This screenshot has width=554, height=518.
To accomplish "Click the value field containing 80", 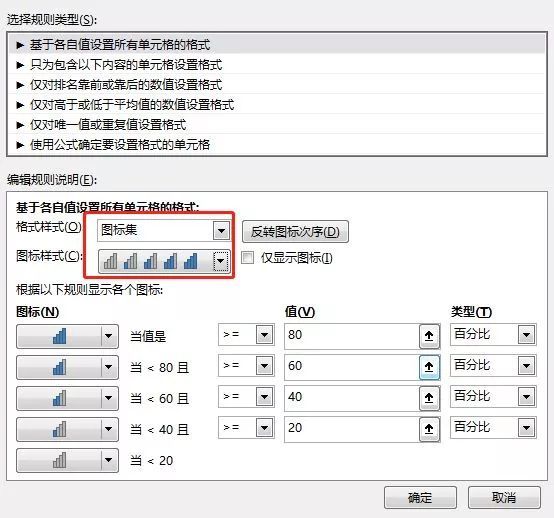I will click(352, 336).
